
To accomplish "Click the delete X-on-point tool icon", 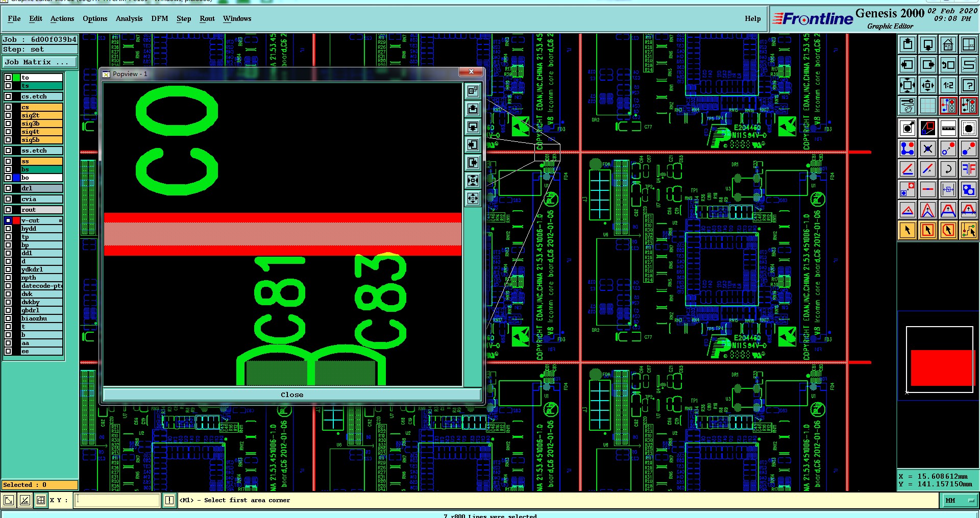I will pyautogui.click(x=928, y=149).
